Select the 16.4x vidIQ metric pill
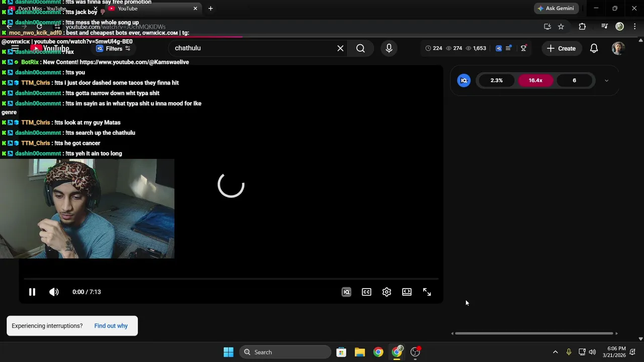Image resolution: width=644 pixels, height=362 pixels. click(x=535, y=80)
